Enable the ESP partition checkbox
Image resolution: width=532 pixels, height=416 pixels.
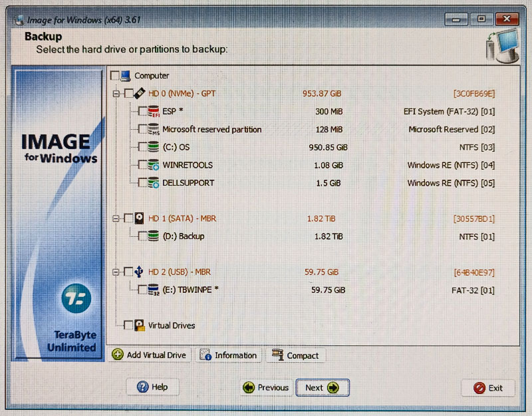[143, 111]
